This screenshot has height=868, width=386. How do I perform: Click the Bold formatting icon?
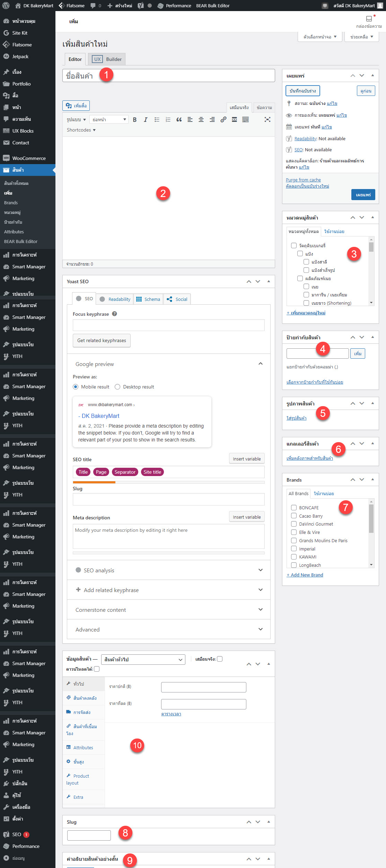click(135, 119)
